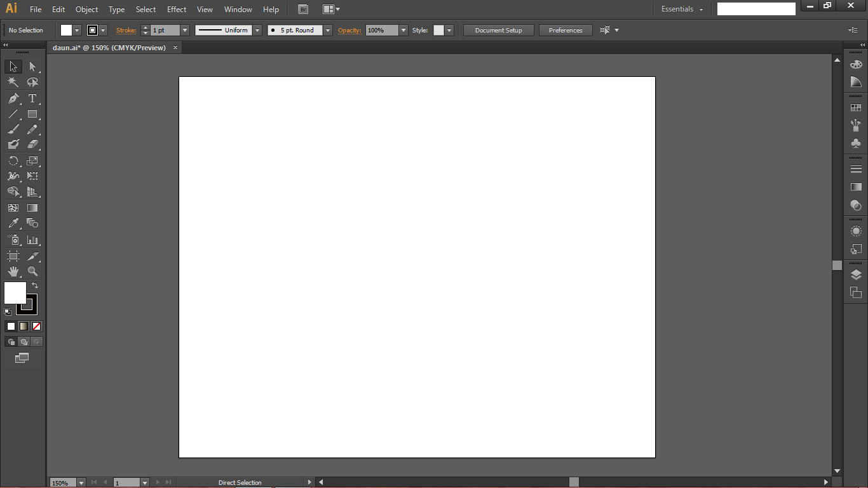Viewport: 868px width, 488px height.
Task: Click the Preferences button
Action: 565,30
